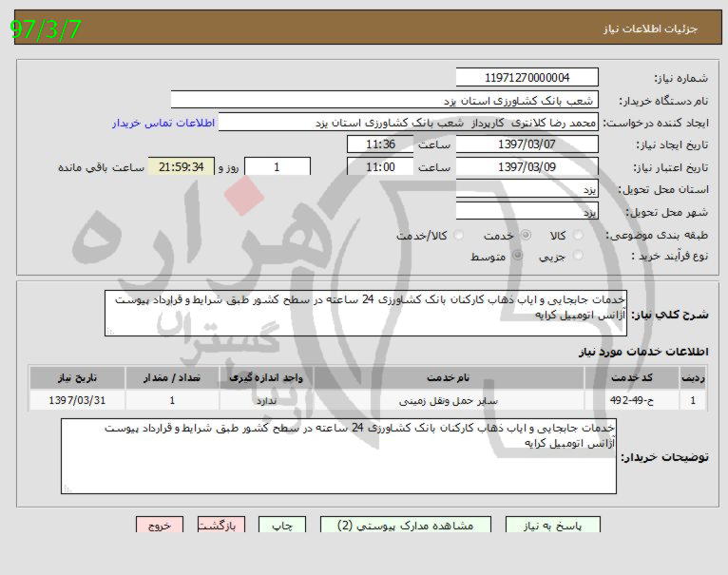This screenshot has height=575, width=728.
Task: Click the validity time field 11:00
Action: click(380, 166)
